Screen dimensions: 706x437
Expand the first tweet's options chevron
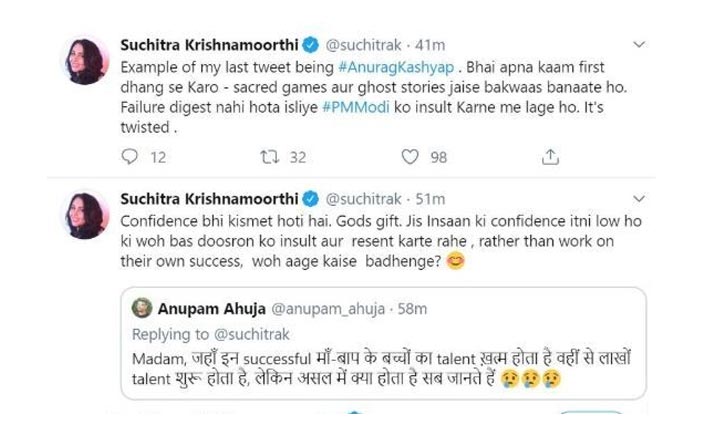click(x=639, y=45)
